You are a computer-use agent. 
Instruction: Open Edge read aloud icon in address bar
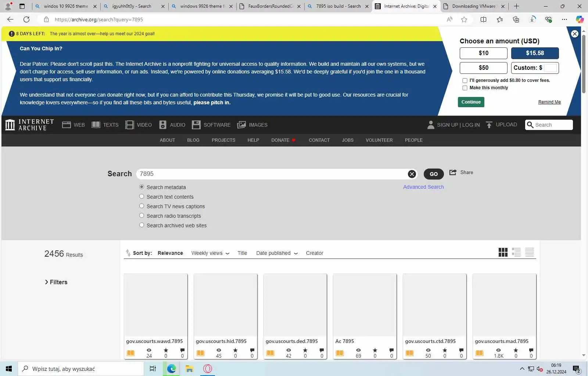click(449, 19)
